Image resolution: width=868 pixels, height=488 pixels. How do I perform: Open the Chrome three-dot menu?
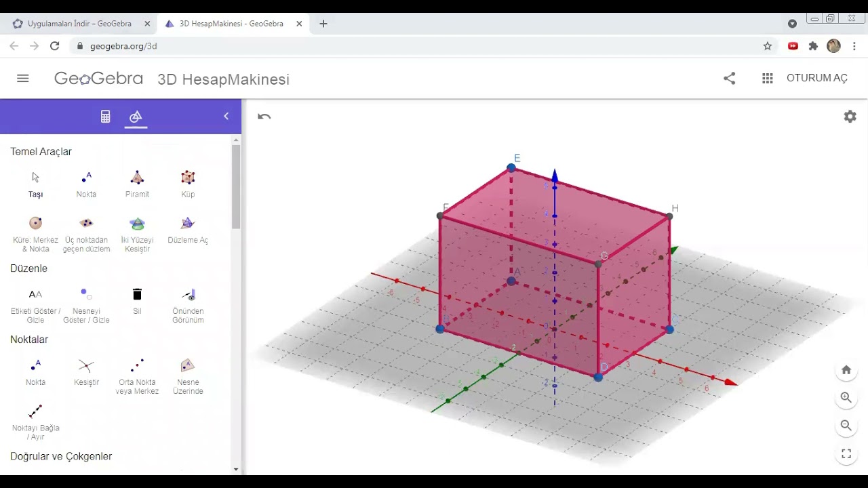[x=854, y=46]
